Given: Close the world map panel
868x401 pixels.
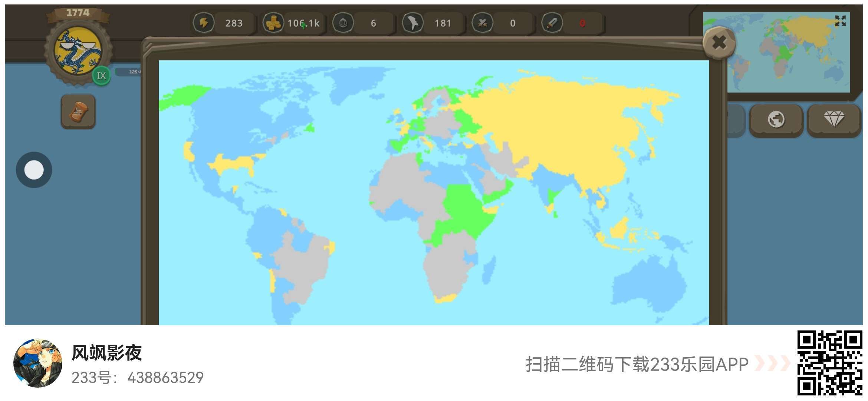Looking at the screenshot, I should pos(719,43).
